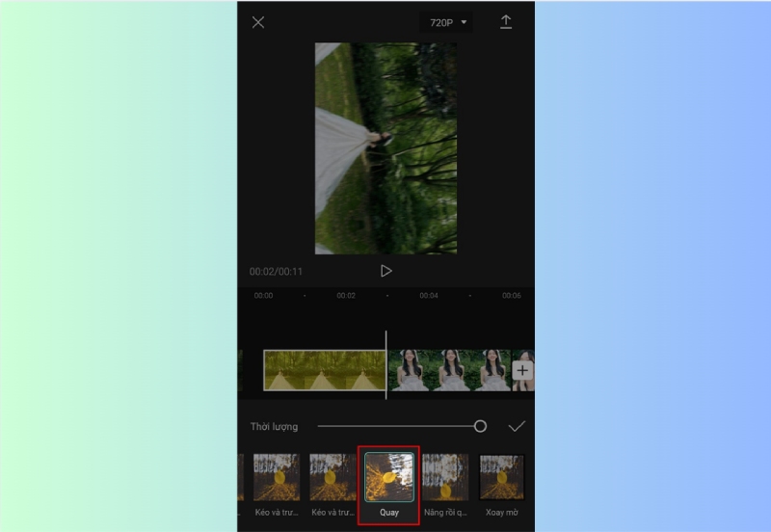Image resolution: width=771 pixels, height=532 pixels.
Task: Click the Thời lượng duration slider handle
Action: coord(480,426)
